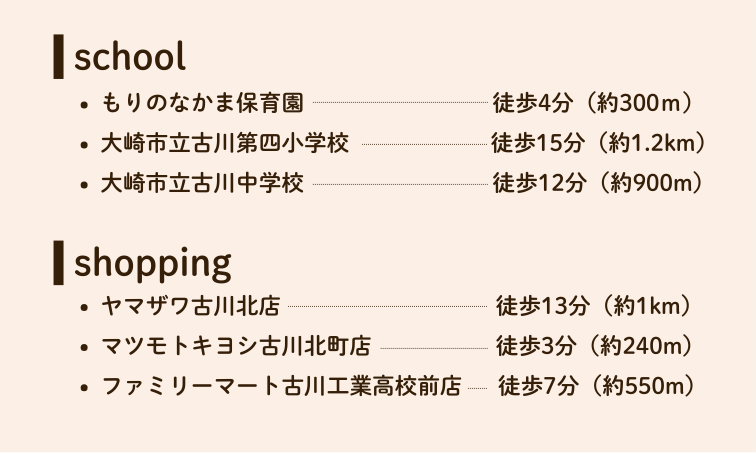The image size is (756, 453).
Task: Select the もりのなかま保育園 list entry
Action: (x=203, y=102)
